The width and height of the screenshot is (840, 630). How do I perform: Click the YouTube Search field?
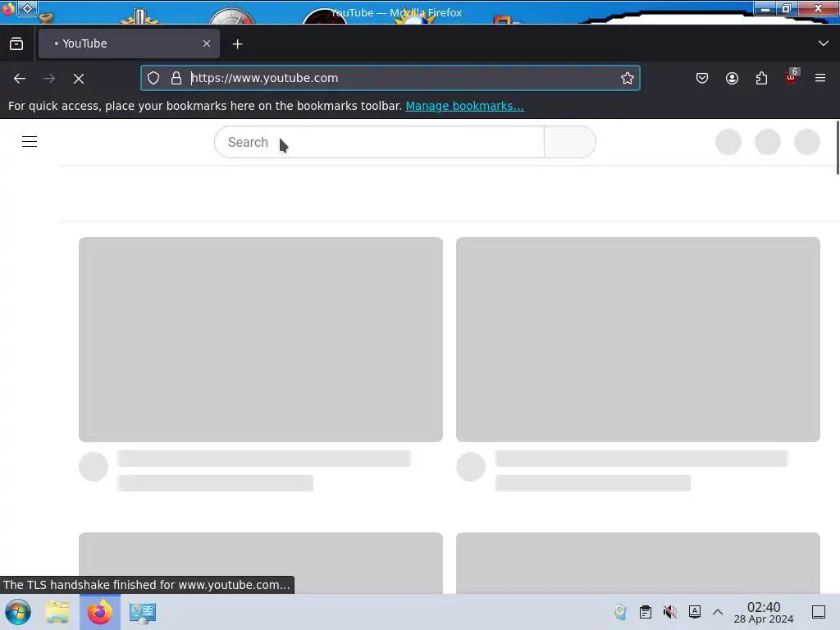coord(379,142)
